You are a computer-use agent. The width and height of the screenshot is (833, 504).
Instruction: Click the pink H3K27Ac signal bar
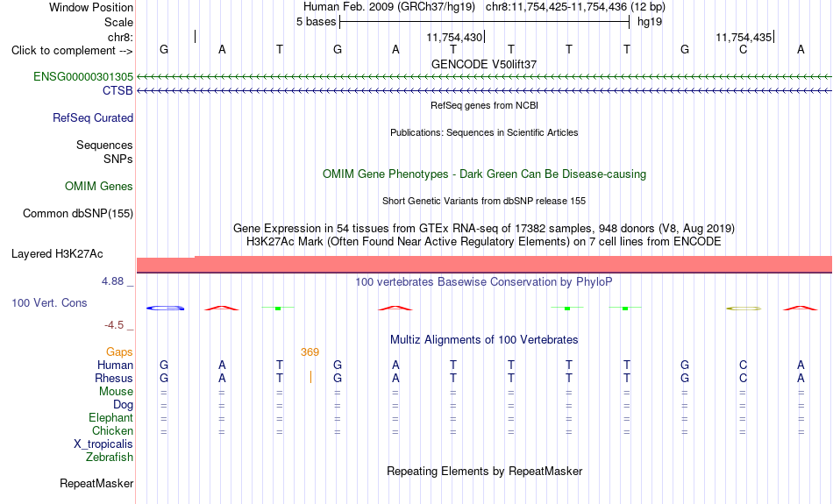(484, 265)
